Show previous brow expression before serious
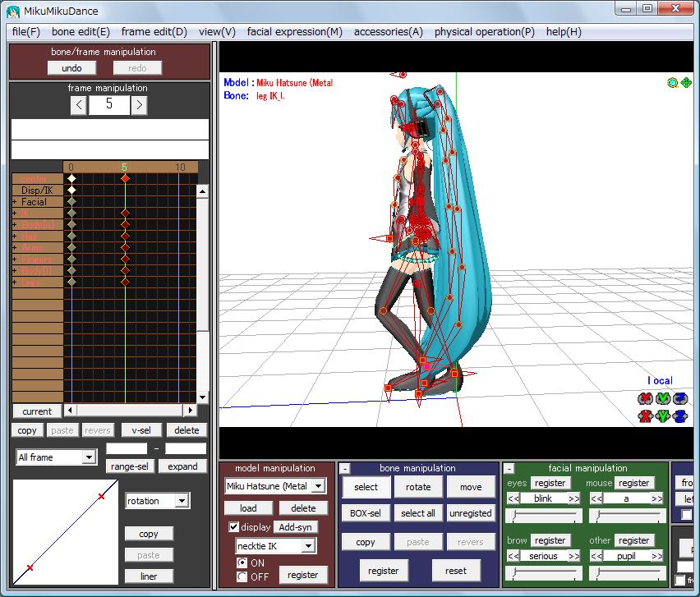Viewport: 700px width, 597px height. coord(513,556)
